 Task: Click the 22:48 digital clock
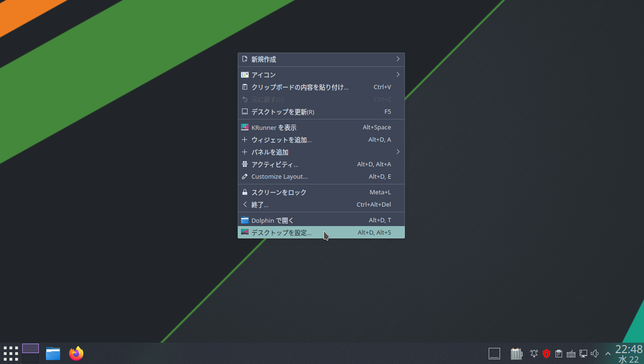point(629,354)
